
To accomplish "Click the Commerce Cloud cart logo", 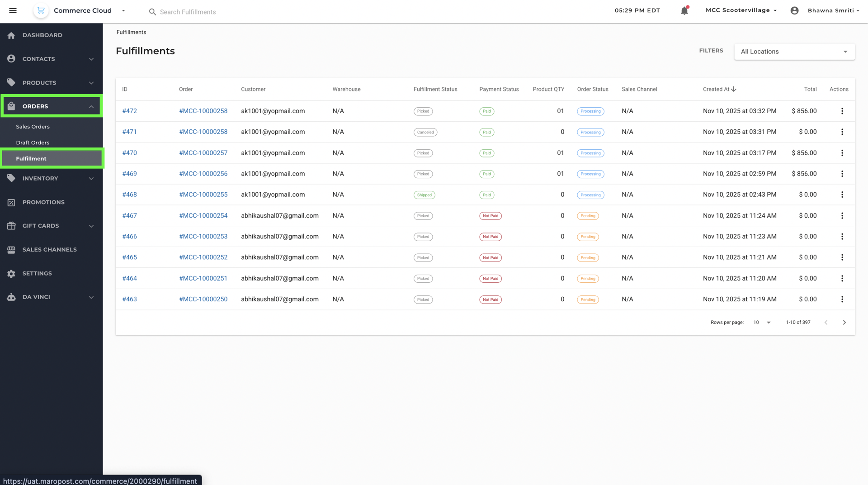I will 41,10.
